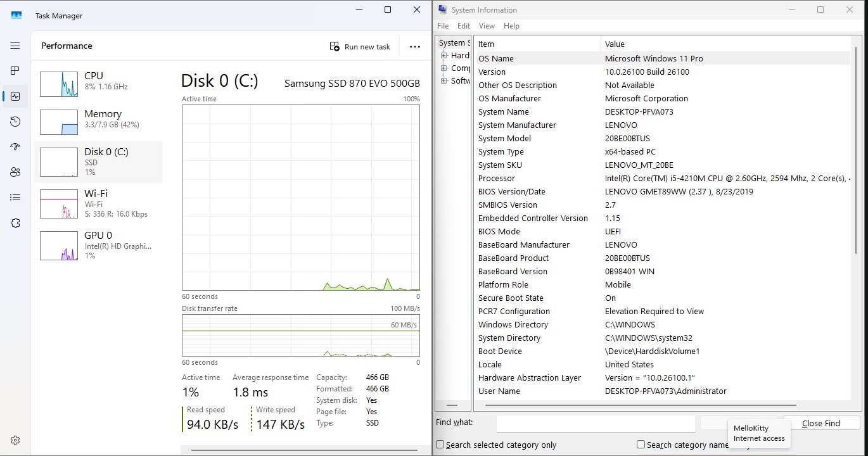The image size is (868, 456).
Task: Select the User Name row
Action: tap(662, 391)
